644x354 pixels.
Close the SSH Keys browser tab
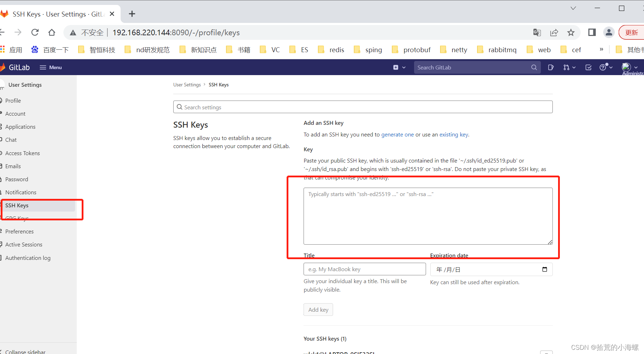click(112, 14)
